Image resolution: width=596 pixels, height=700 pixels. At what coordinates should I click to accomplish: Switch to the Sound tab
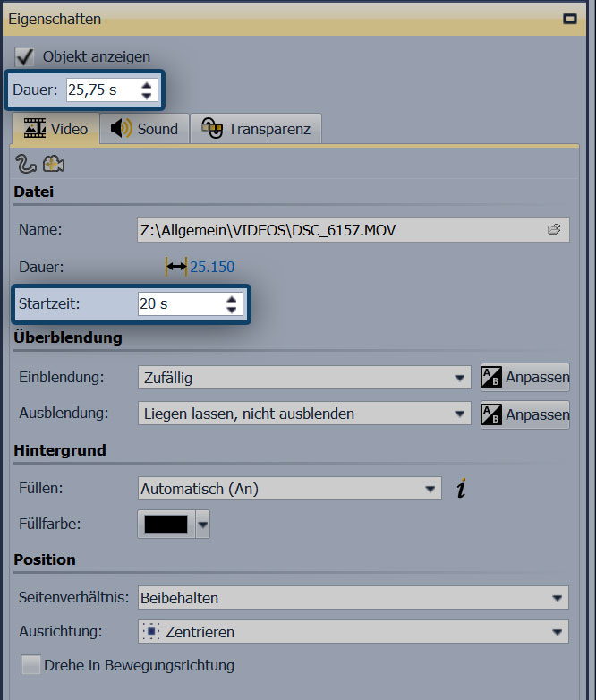point(145,129)
